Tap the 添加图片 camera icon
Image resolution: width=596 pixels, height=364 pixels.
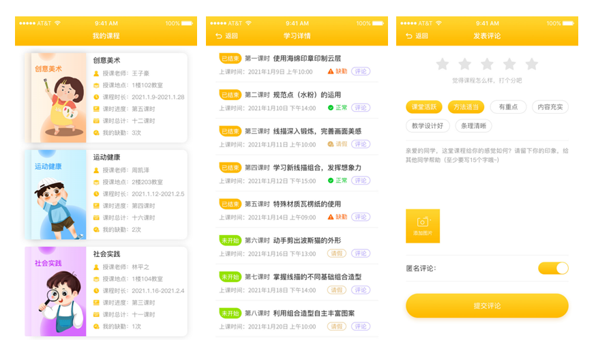[x=422, y=223]
